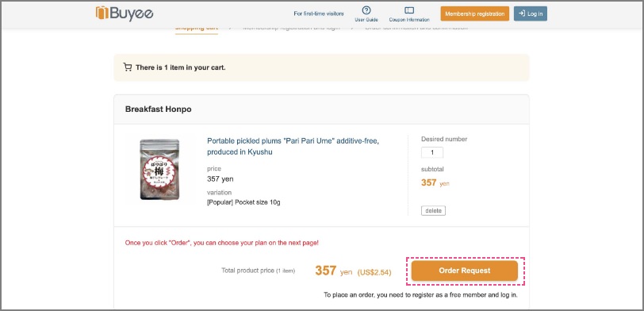Click the Breakfast Honpo store name

click(158, 109)
